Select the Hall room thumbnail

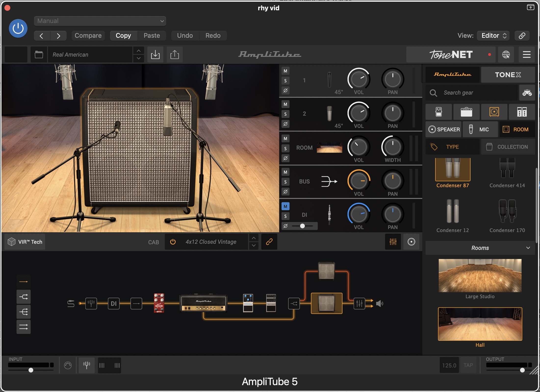pos(480,324)
